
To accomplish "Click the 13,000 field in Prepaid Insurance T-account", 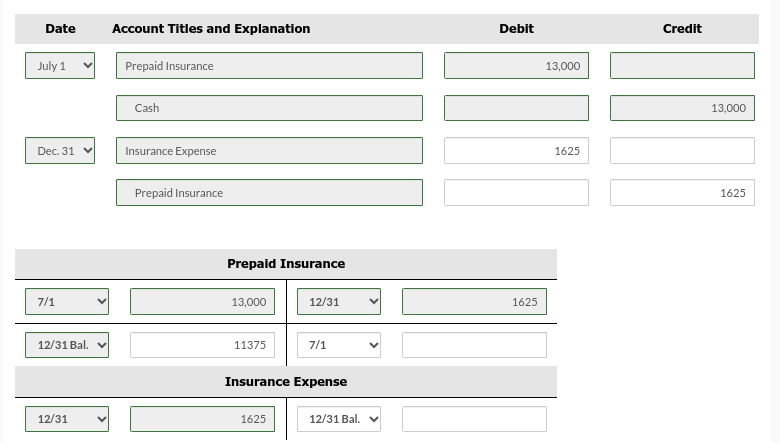I will click(x=202, y=302).
